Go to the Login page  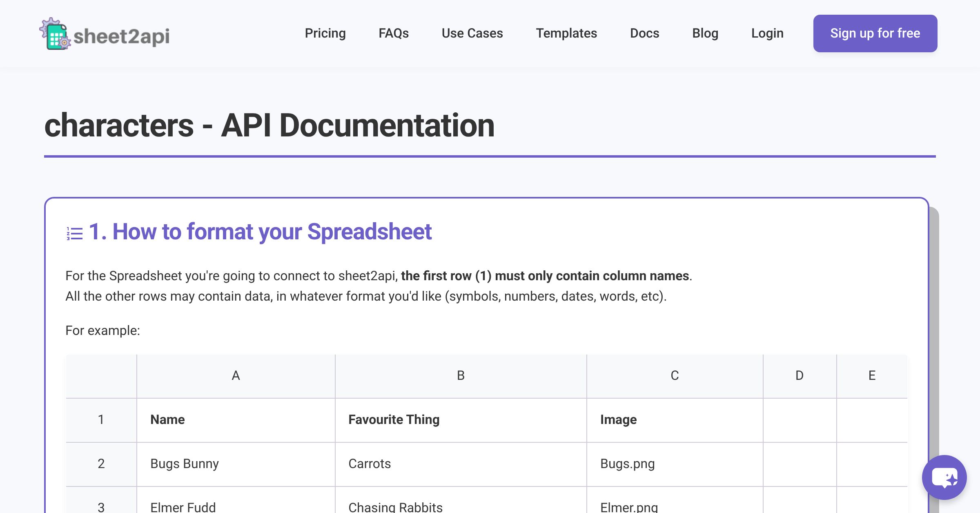(x=767, y=33)
